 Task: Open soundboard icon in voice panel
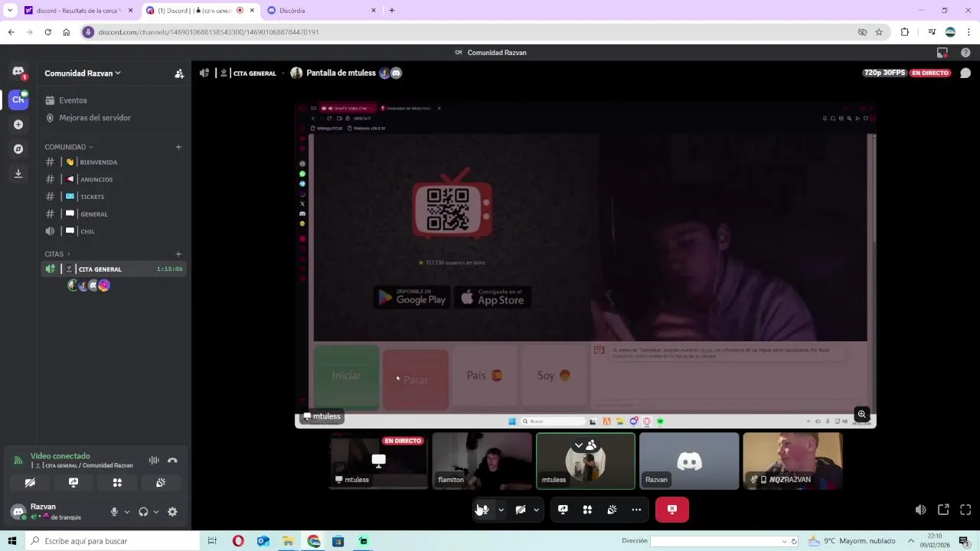(161, 483)
